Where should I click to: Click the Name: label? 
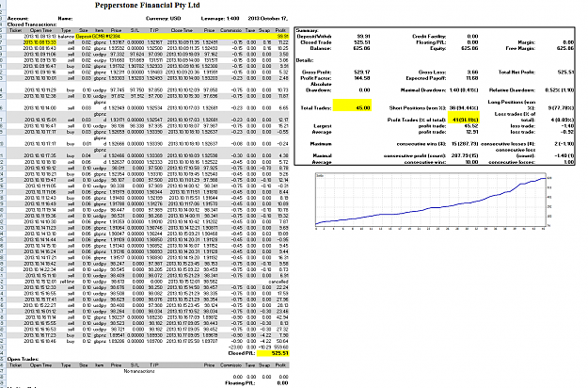point(65,19)
